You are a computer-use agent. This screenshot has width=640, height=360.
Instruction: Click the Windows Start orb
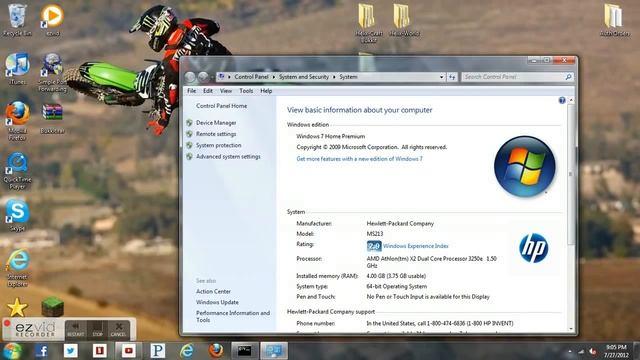[12, 351]
